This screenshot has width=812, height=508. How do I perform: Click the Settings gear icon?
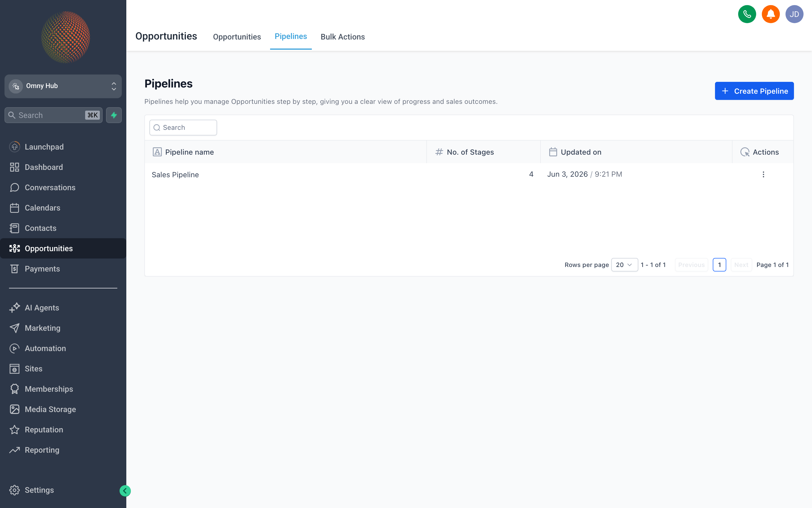[x=14, y=490]
